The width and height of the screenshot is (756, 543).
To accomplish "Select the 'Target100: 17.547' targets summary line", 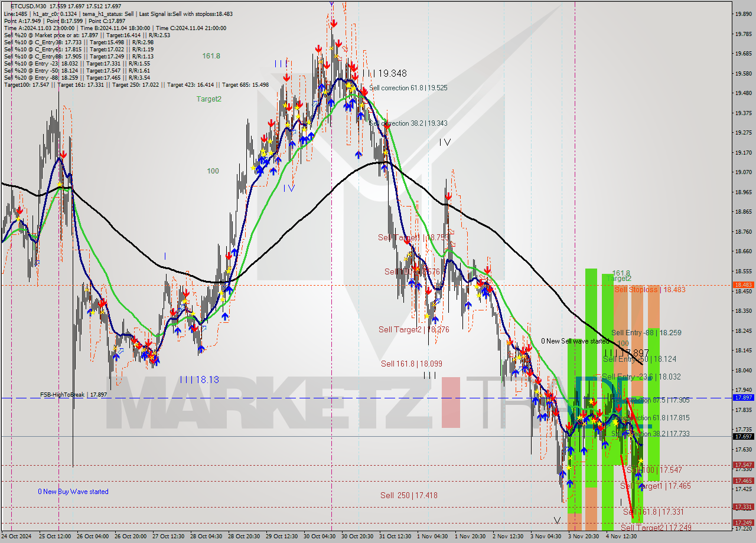I will click(x=136, y=84).
